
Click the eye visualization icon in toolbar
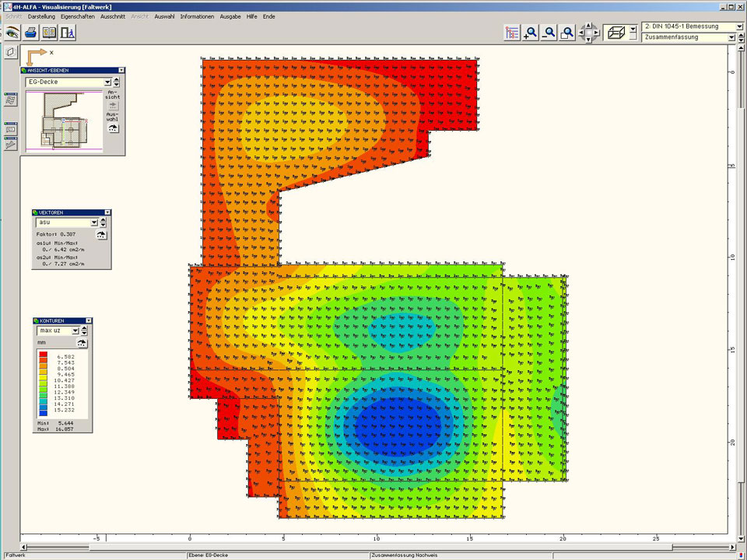(12, 33)
